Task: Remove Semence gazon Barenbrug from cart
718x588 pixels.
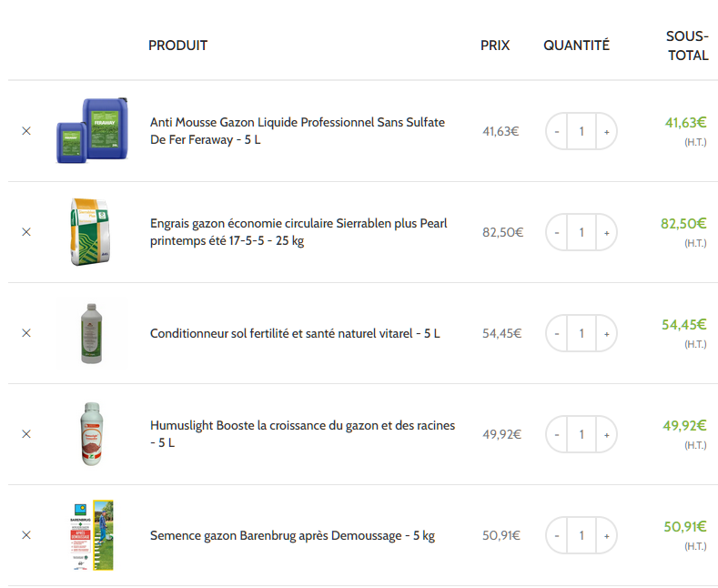Action: (x=26, y=535)
